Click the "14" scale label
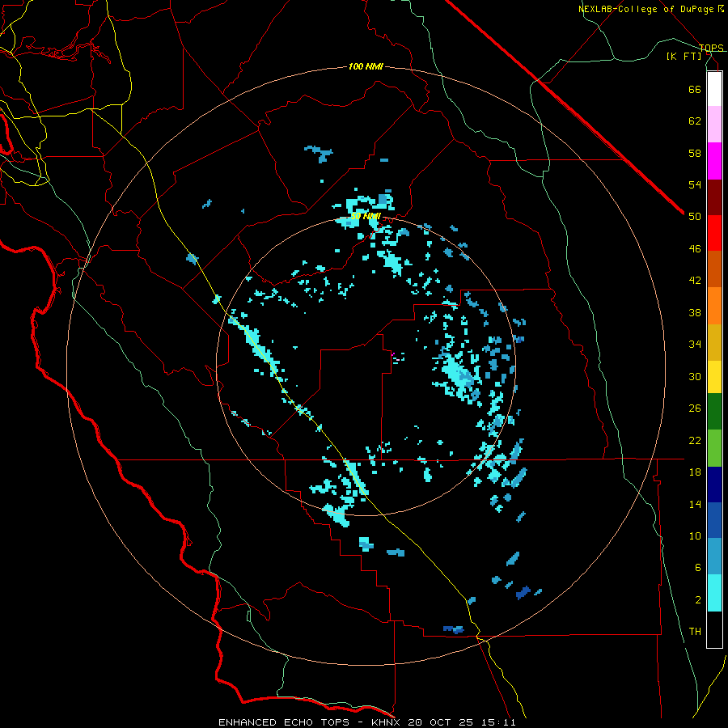Image resolution: width=728 pixels, height=728 pixels. pos(695,504)
